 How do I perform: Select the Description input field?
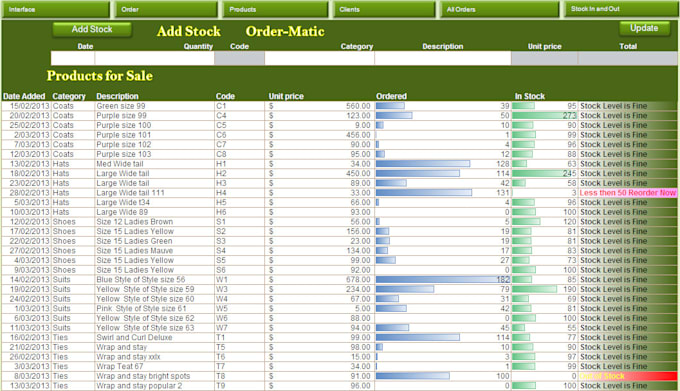click(x=443, y=58)
